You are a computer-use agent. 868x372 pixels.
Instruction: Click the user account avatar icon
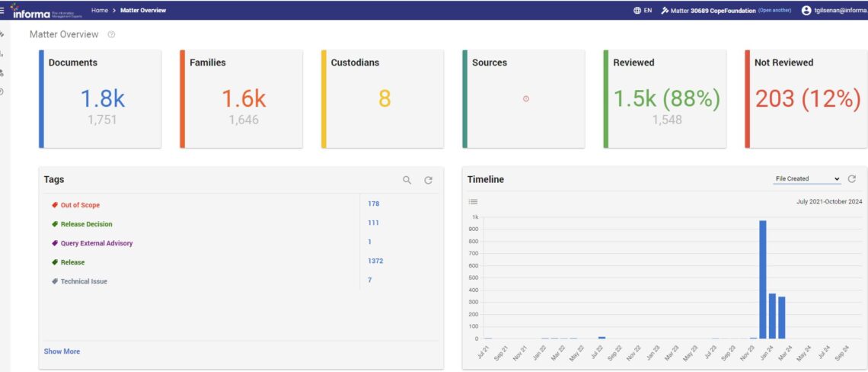click(806, 11)
